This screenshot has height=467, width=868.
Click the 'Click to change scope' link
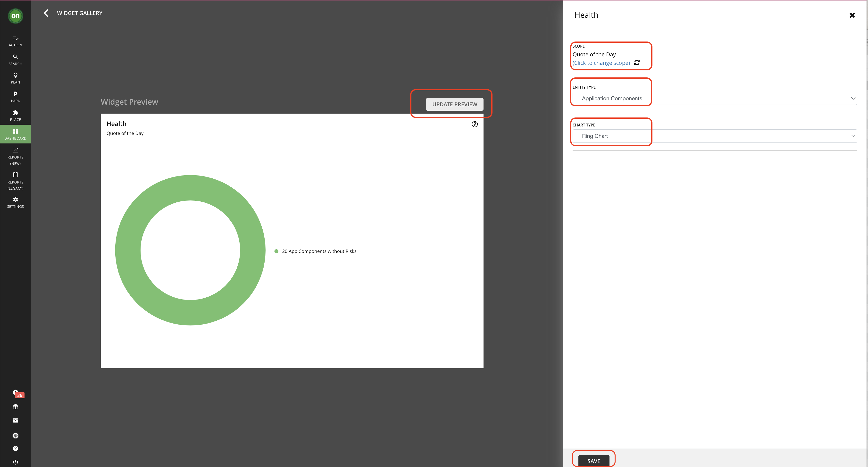[x=601, y=63]
